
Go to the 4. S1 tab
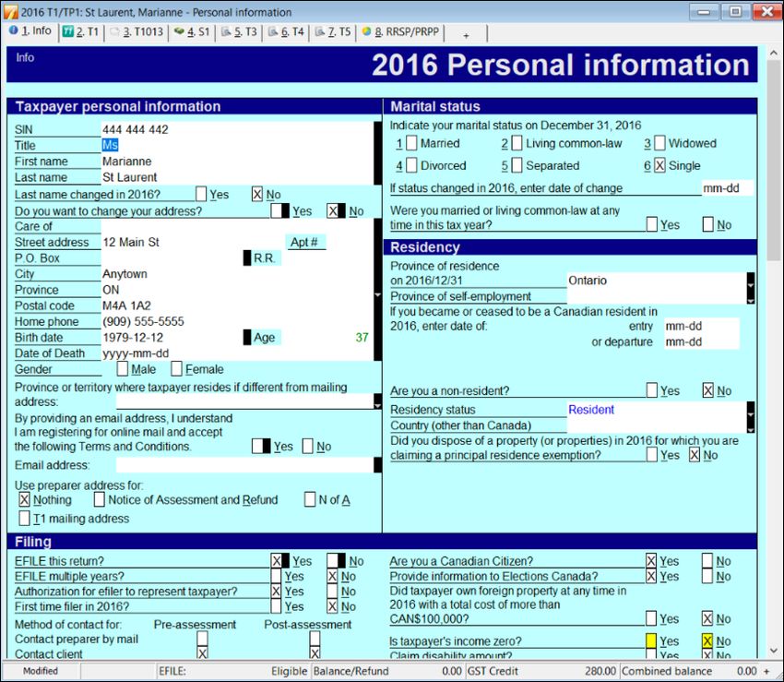click(192, 31)
